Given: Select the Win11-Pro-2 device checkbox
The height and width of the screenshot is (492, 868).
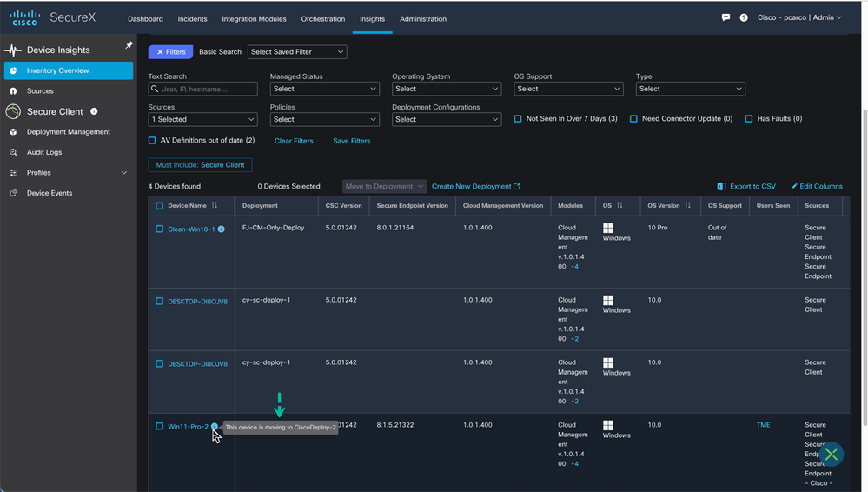Looking at the screenshot, I should tap(159, 426).
